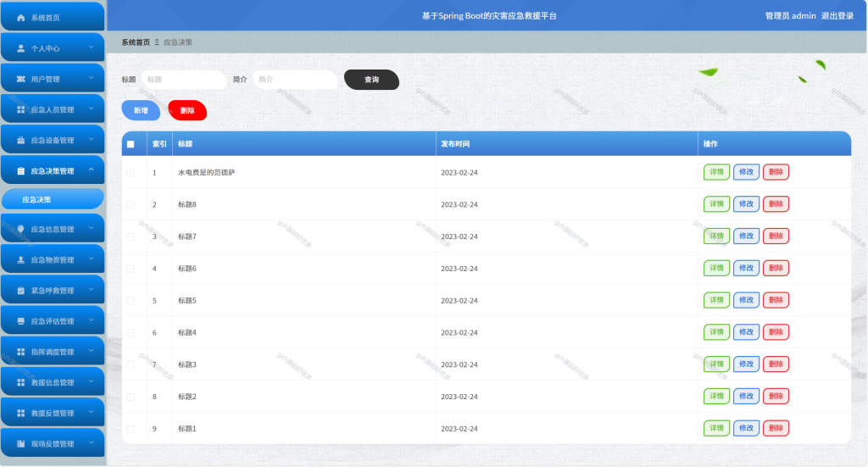Expand the 个人中心 menu chevron
868x467 pixels.
(92, 47)
